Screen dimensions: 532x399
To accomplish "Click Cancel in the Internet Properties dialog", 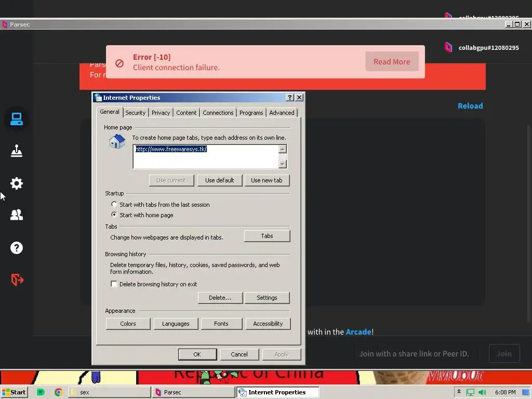I will pyautogui.click(x=239, y=354).
